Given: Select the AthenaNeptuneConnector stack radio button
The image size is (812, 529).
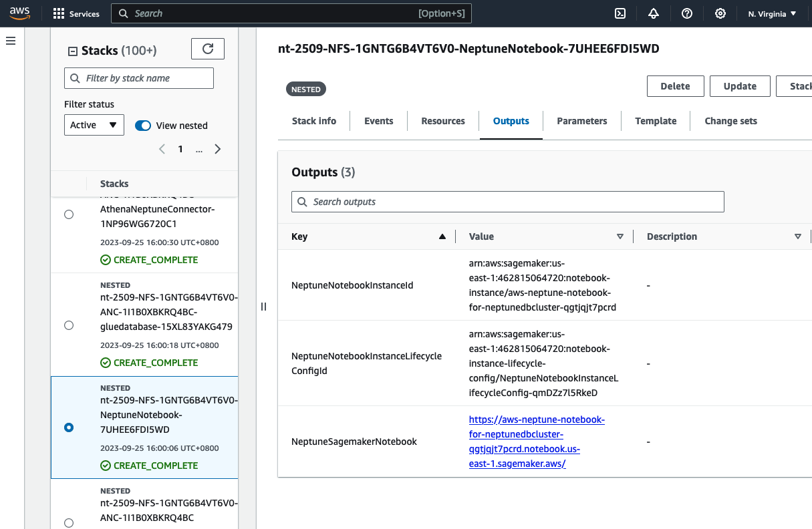Looking at the screenshot, I should pyautogui.click(x=69, y=214).
